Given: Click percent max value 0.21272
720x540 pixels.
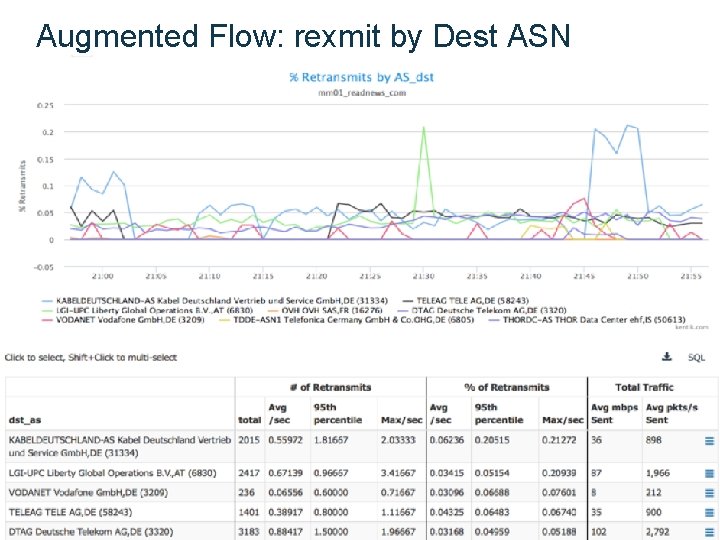Looking at the screenshot, I should tap(559, 440).
